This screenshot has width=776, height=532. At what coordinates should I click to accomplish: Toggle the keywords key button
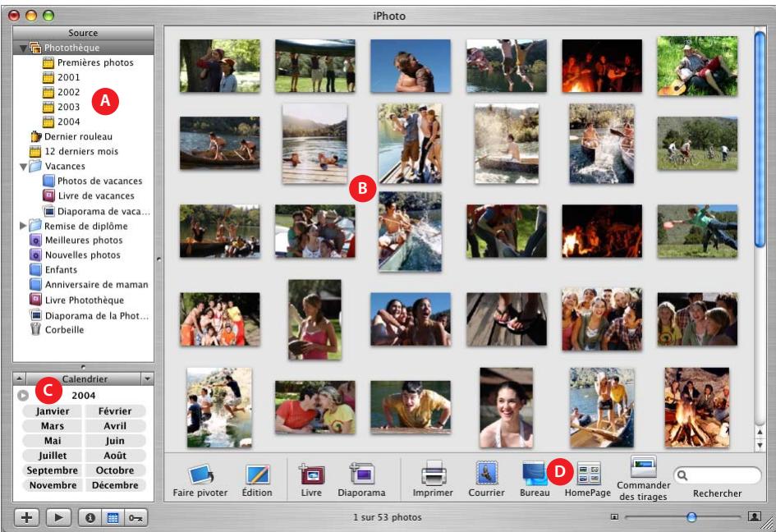click(135, 518)
